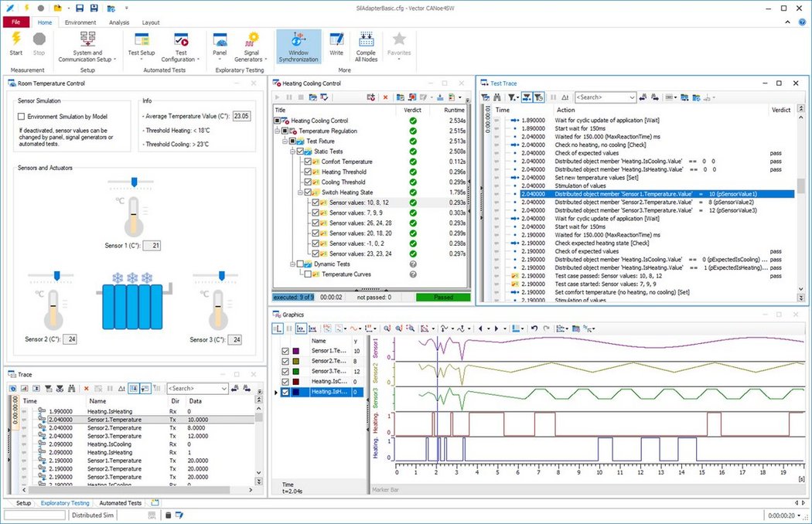Click the Average Temperature Value field
This screenshot has width=812, height=524.
(241, 116)
